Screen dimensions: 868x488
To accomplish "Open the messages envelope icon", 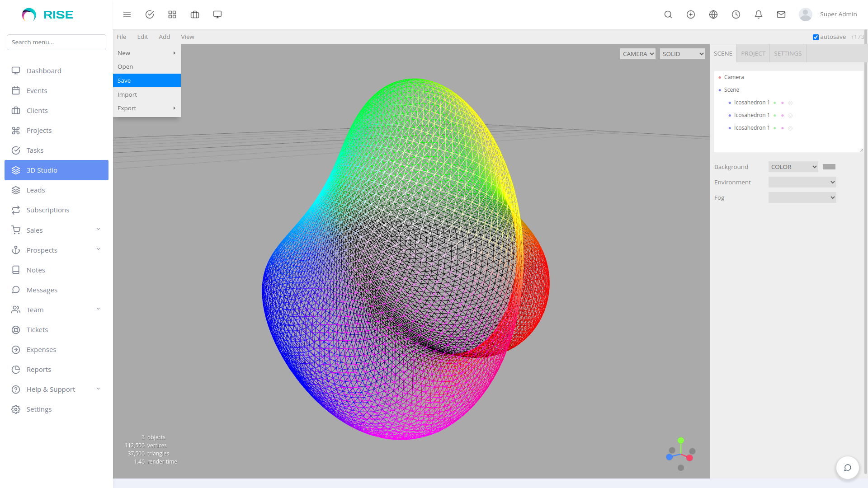I will 781,14.
